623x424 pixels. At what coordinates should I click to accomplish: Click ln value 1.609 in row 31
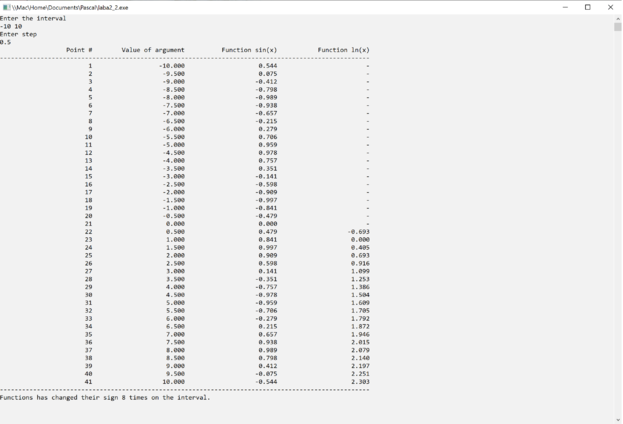pyautogui.click(x=360, y=302)
